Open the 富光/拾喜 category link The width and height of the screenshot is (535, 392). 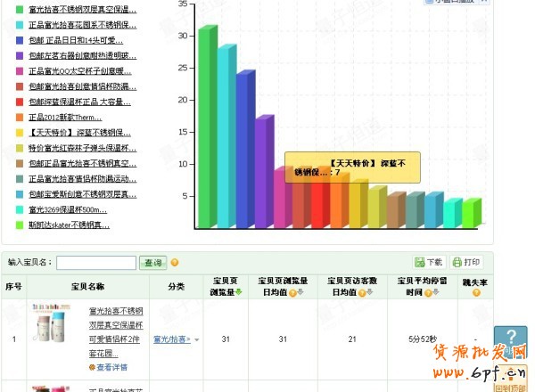click(172, 339)
